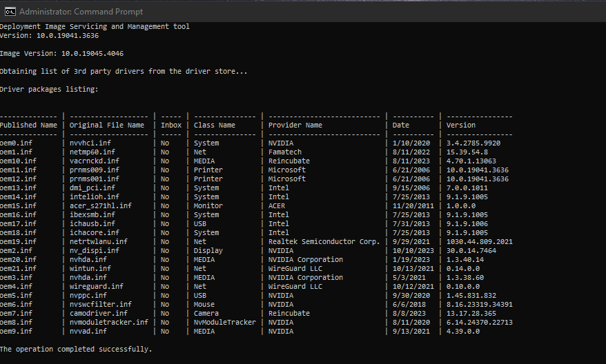Select the nvswcfilter.inf mouse driver

pyautogui.click(x=101, y=305)
